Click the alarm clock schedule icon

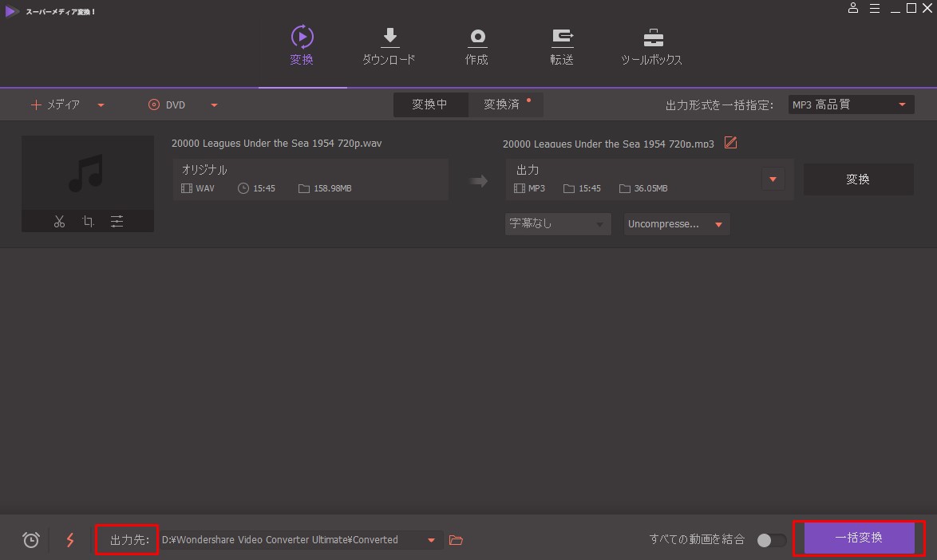[31, 540]
